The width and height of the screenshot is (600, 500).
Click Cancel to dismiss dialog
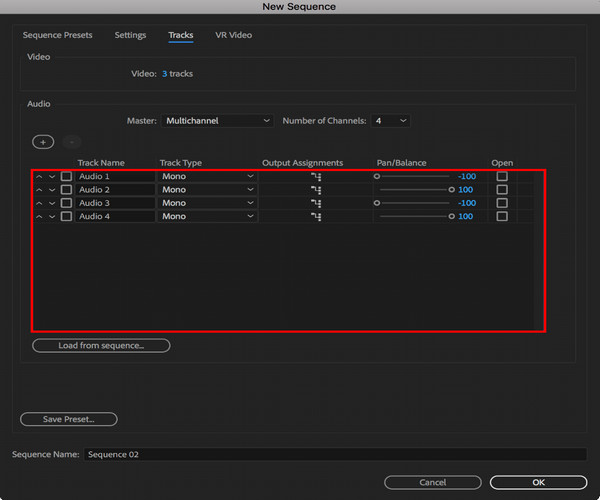tap(433, 482)
